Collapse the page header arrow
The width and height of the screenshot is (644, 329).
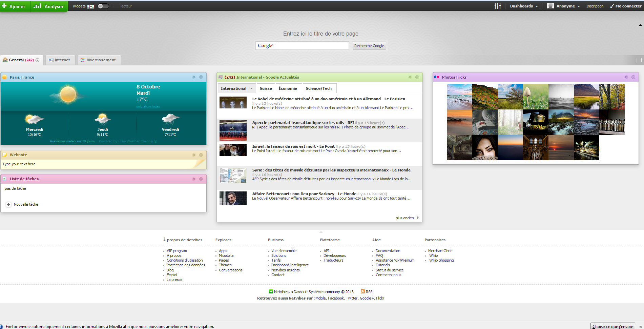(x=640, y=25)
